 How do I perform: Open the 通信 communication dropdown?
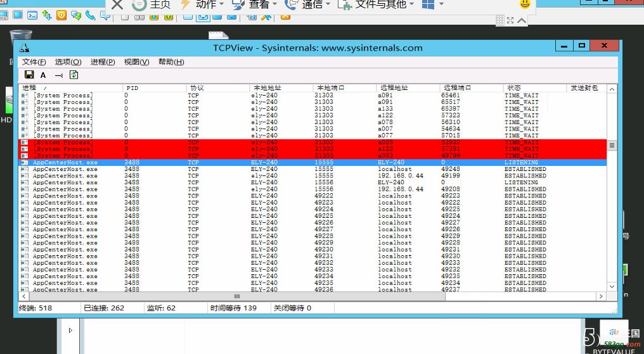(307, 4)
